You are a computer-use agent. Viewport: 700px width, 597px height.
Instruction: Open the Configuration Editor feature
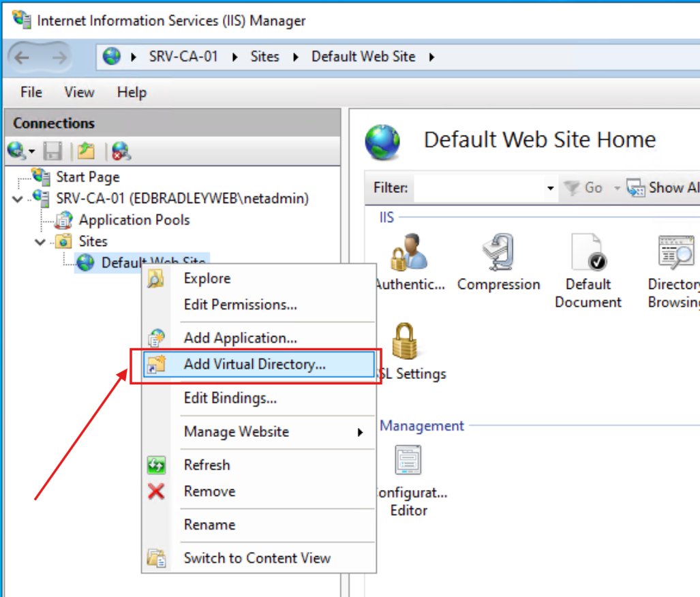[x=408, y=460]
